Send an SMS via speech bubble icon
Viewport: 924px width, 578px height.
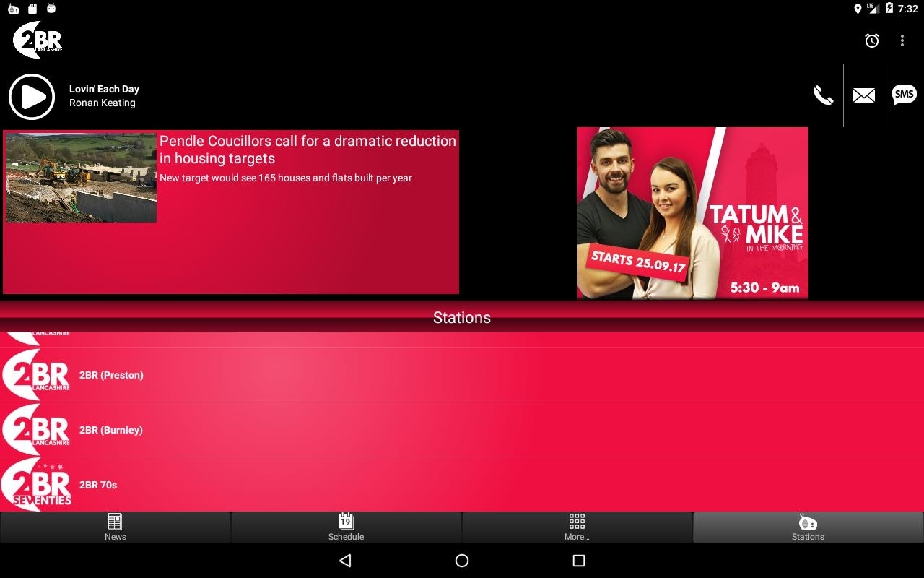[904, 95]
